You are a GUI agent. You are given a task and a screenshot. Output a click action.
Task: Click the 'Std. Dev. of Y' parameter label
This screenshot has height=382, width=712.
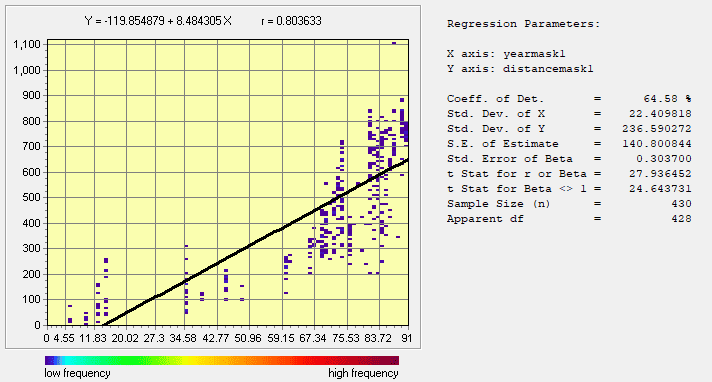(x=496, y=129)
